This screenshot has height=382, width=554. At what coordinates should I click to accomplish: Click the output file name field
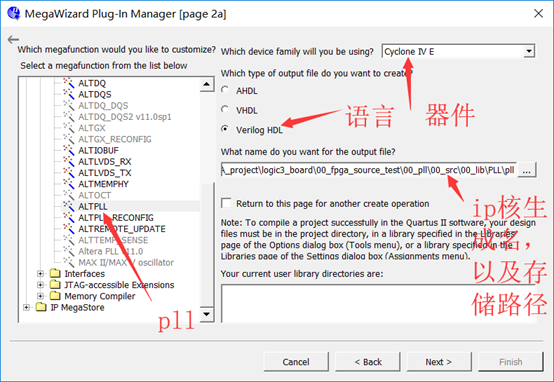(369, 170)
